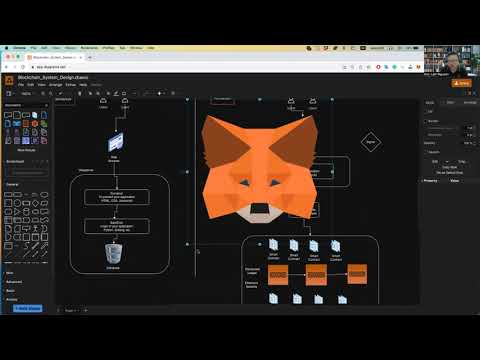The width and height of the screenshot is (480, 360).
Task: Expand the Arrows shapes section
Action: (11, 299)
